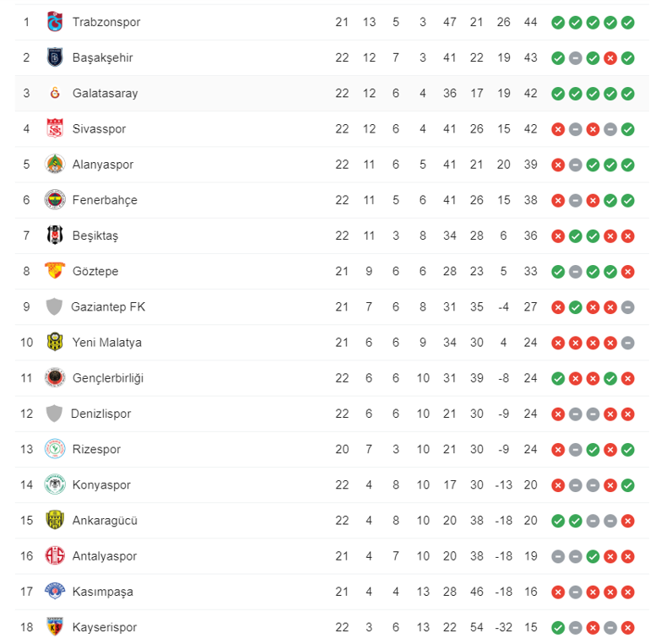650x644 pixels.
Task: Click the Trabzonspor club crest
Action: pos(55,22)
